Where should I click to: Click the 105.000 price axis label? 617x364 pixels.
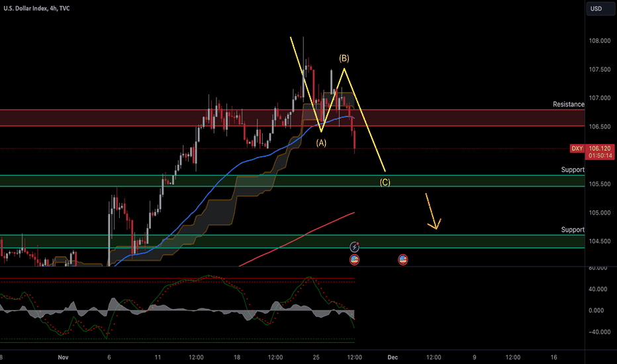600,213
